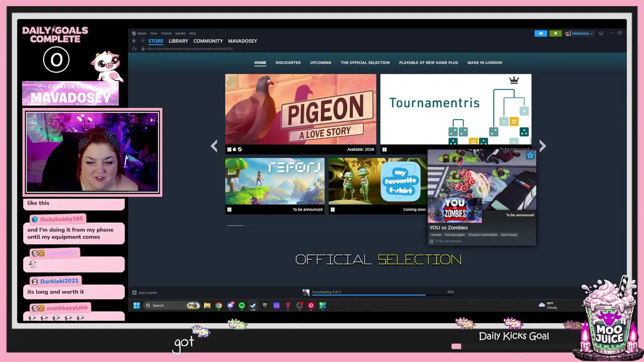Viewport: 644px width, 362px height.
Task: Open the Steam announcements megaphone button
Action: click(540, 33)
